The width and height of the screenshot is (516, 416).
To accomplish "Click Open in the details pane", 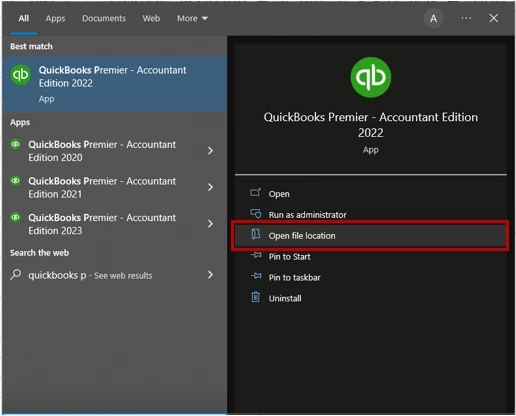I will click(279, 194).
